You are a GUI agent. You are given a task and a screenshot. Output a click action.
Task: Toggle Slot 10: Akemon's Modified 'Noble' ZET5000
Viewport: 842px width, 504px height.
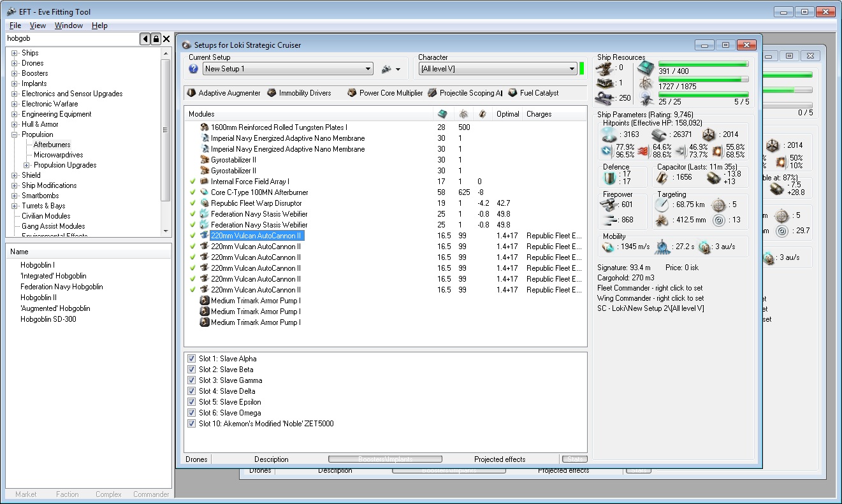click(192, 424)
